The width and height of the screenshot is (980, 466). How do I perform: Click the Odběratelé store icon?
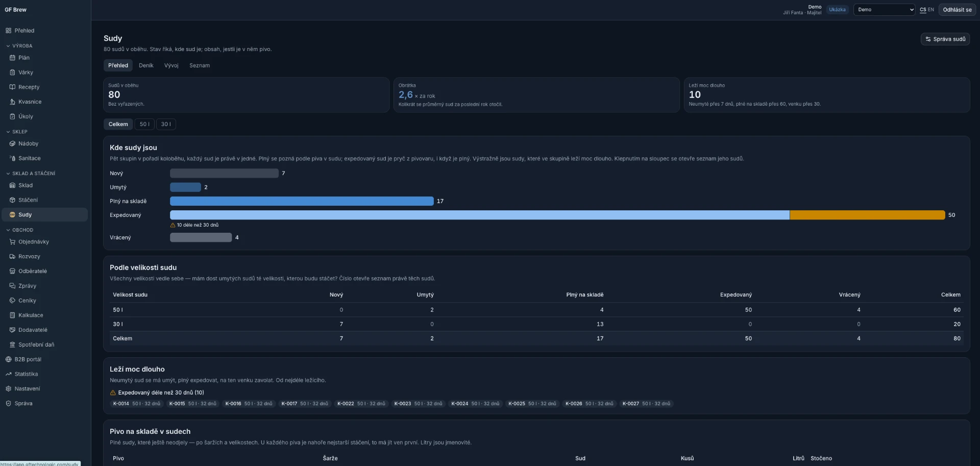coord(12,271)
